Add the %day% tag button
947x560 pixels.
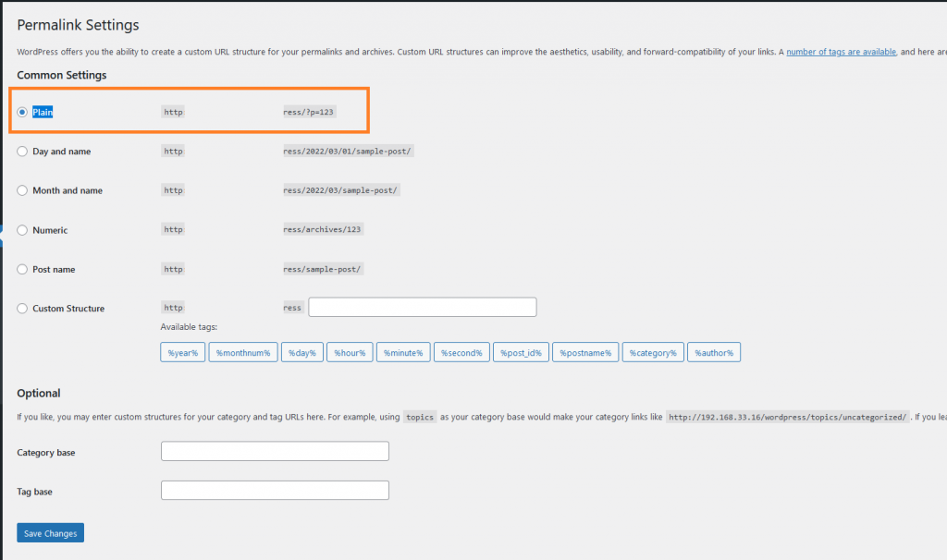pos(302,352)
